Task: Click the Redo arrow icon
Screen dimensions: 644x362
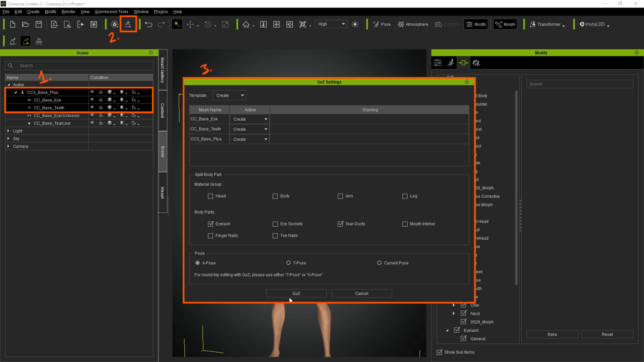Action: (x=161, y=24)
